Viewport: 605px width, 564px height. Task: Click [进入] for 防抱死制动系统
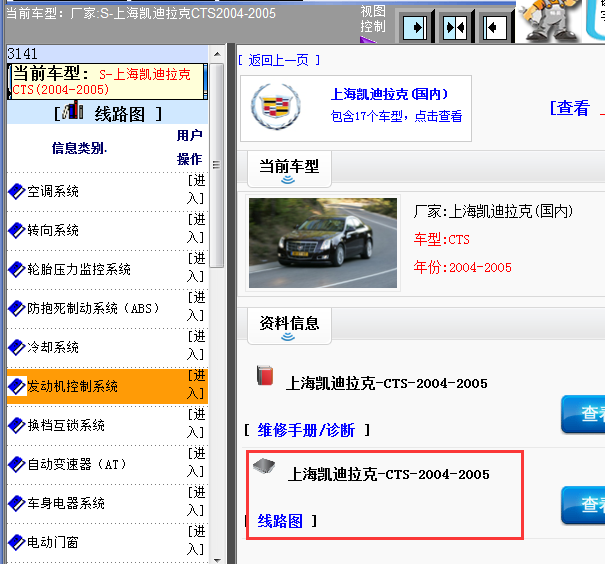196,306
